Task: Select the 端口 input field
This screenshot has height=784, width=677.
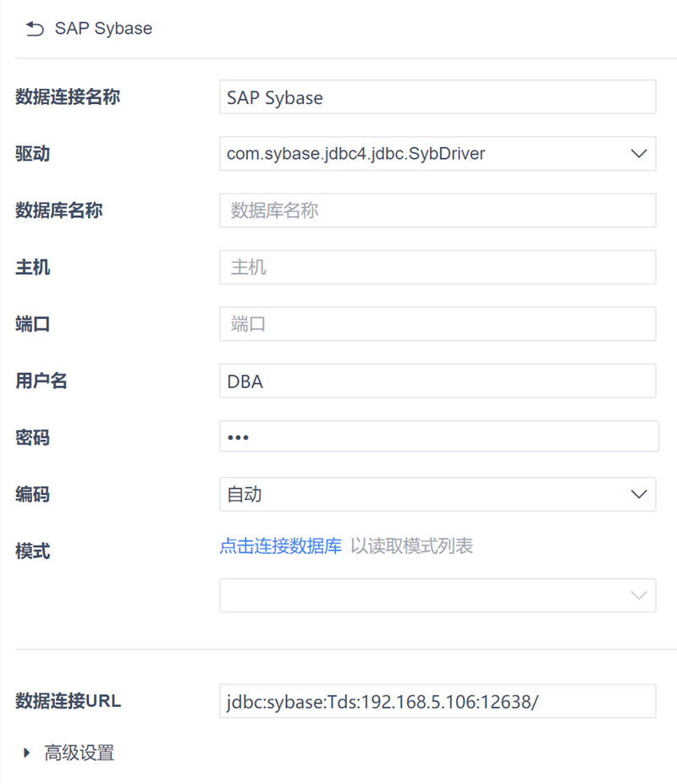Action: (438, 324)
